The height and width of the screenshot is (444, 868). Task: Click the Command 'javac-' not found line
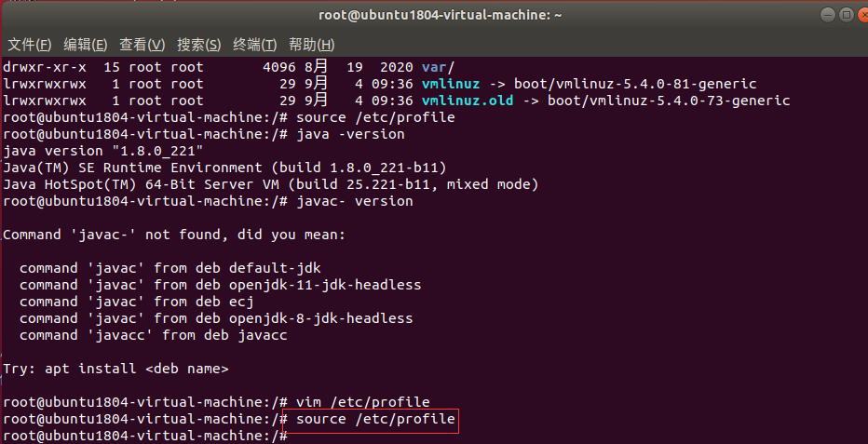pyautogui.click(x=174, y=235)
